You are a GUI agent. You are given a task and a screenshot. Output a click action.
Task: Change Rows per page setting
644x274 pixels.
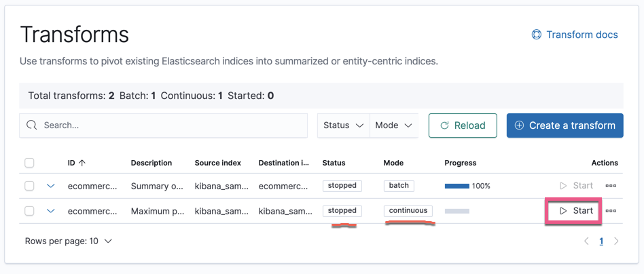(69, 241)
